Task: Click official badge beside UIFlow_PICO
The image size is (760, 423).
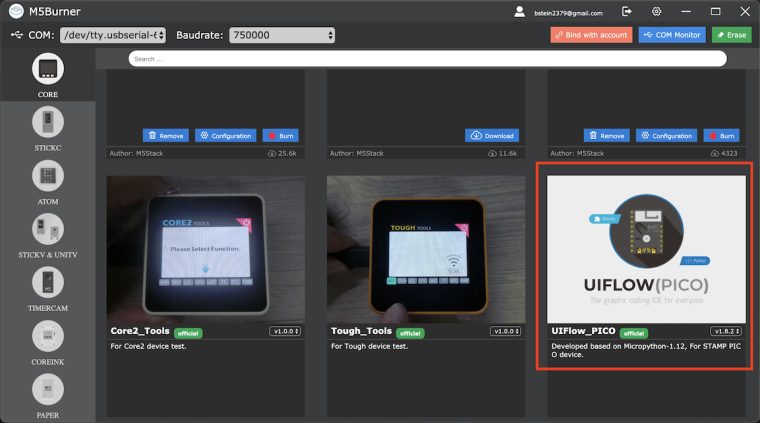Action: (633, 333)
